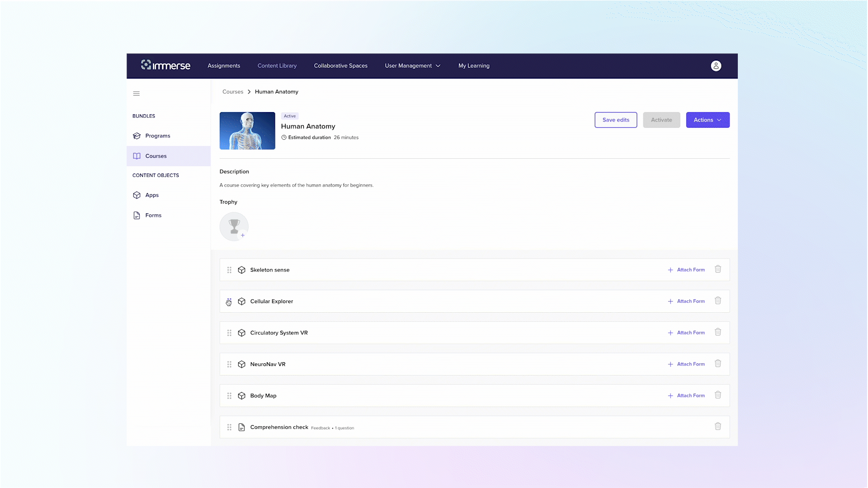Image resolution: width=868 pixels, height=488 pixels.
Task: Click the Human Anatomy course thumbnail image
Action: [247, 131]
